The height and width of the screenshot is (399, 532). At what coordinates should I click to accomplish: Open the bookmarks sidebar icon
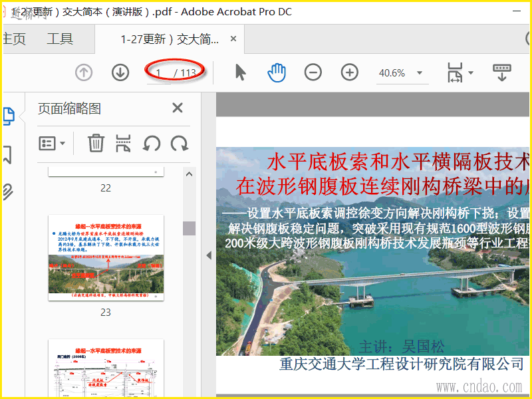[7, 155]
